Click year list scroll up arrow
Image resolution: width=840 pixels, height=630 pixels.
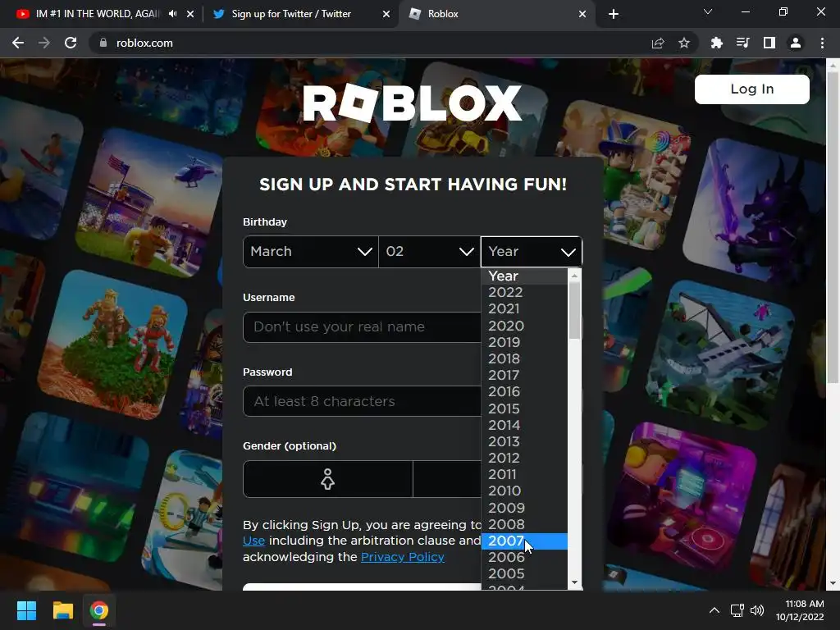(575, 276)
